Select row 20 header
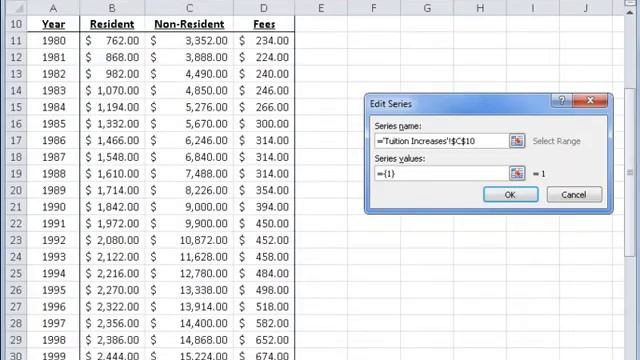 point(16,191)
